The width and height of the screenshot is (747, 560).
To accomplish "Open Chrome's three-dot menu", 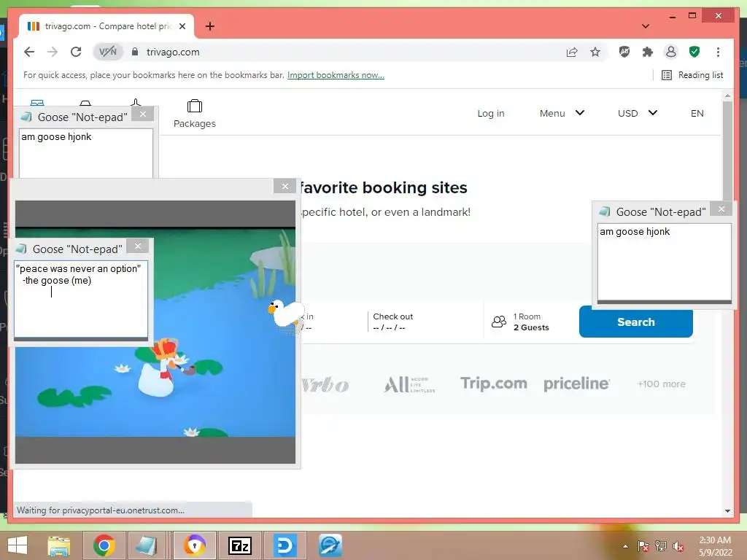I will pyautogui.click(x=718, y=52).
